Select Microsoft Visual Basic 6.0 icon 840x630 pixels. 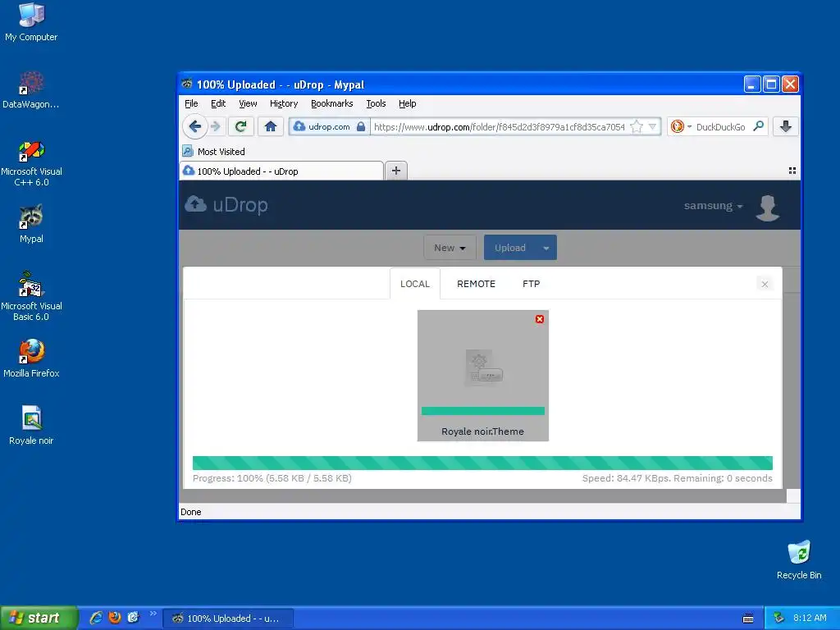click(31, 296)
